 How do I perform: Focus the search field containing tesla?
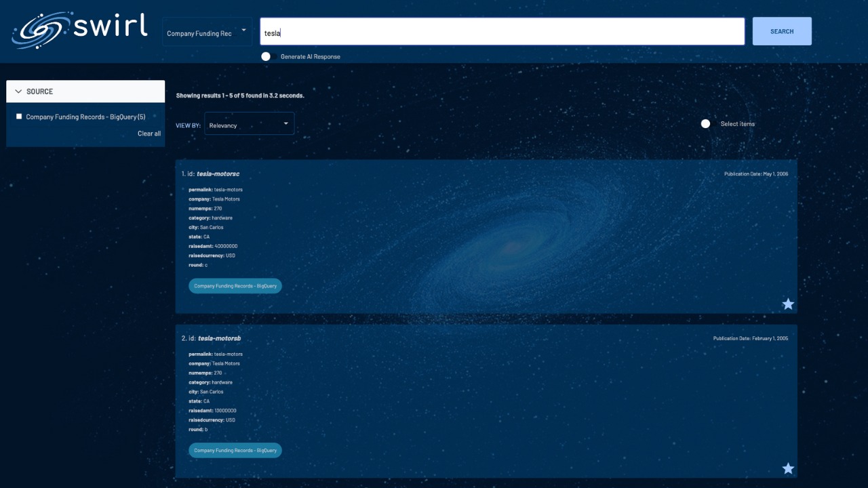[x=502, y=32]
